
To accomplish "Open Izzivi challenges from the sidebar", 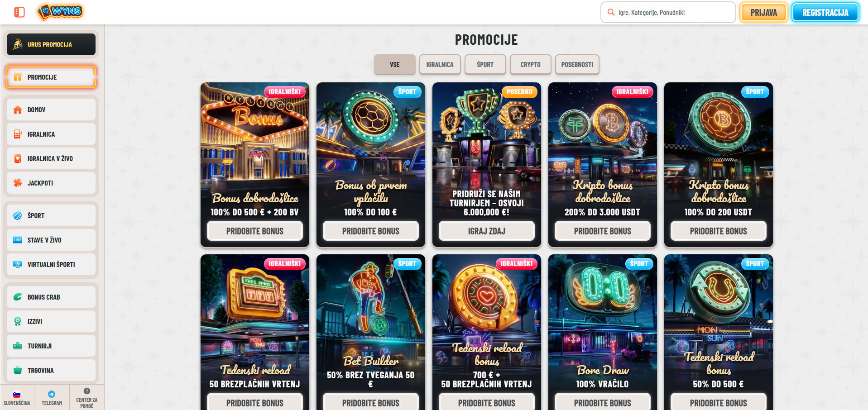I will tap(51, 321).
